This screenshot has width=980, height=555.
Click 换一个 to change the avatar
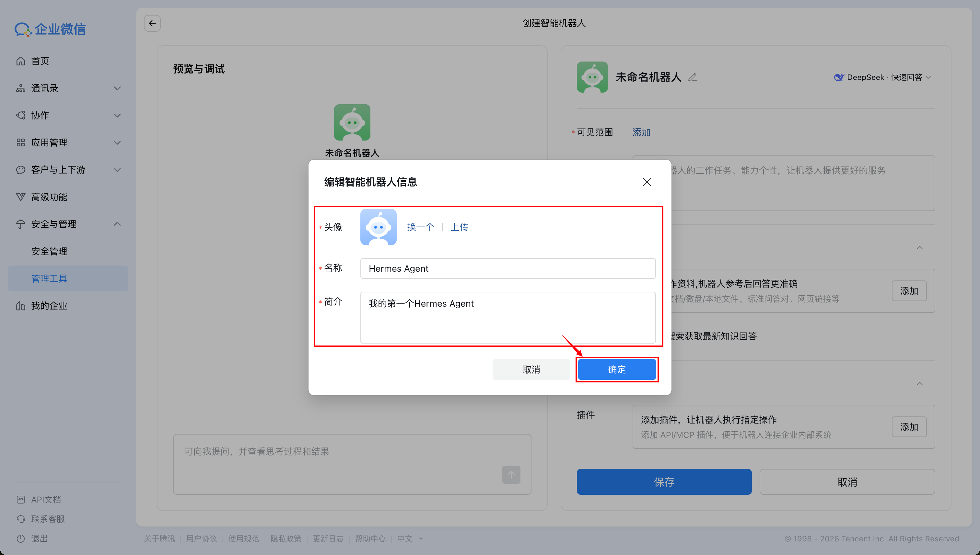coord(420,227)
